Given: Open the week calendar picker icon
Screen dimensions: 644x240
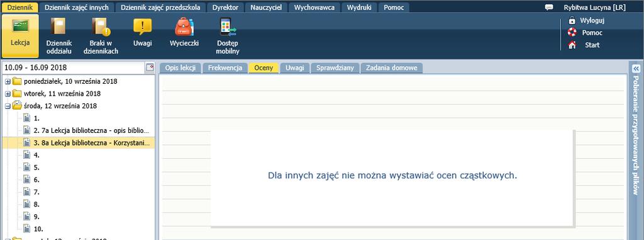Looking at the screenshot, I should [150, 67].
